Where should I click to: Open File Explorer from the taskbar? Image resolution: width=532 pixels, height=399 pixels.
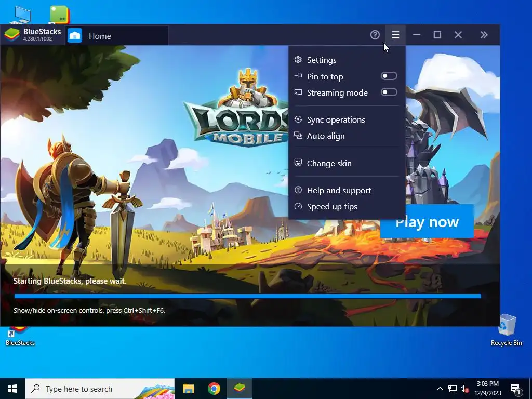[x=188, y=389]
